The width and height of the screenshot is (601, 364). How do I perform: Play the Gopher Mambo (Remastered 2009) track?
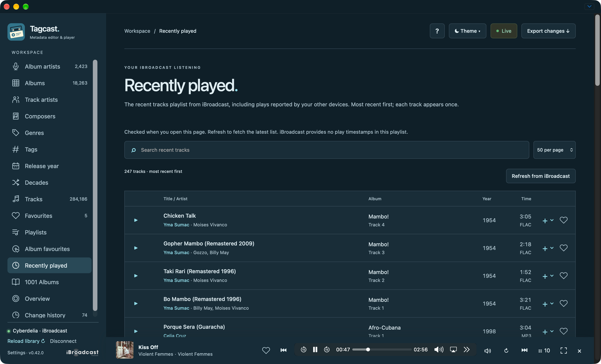click(136, 248)
